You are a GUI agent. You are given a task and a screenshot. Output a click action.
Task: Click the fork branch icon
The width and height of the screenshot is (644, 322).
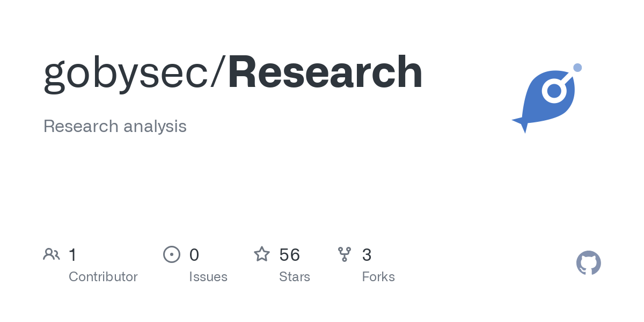click(345, 254)
